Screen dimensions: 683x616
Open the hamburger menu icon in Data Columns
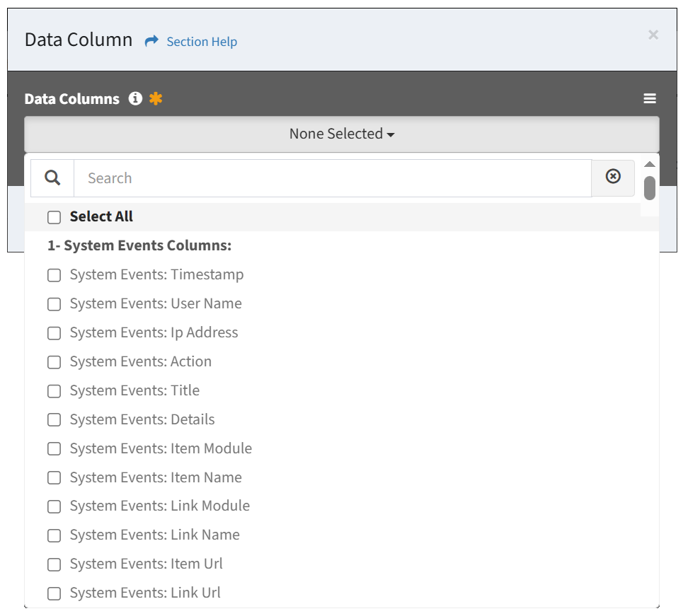[650, 99]
